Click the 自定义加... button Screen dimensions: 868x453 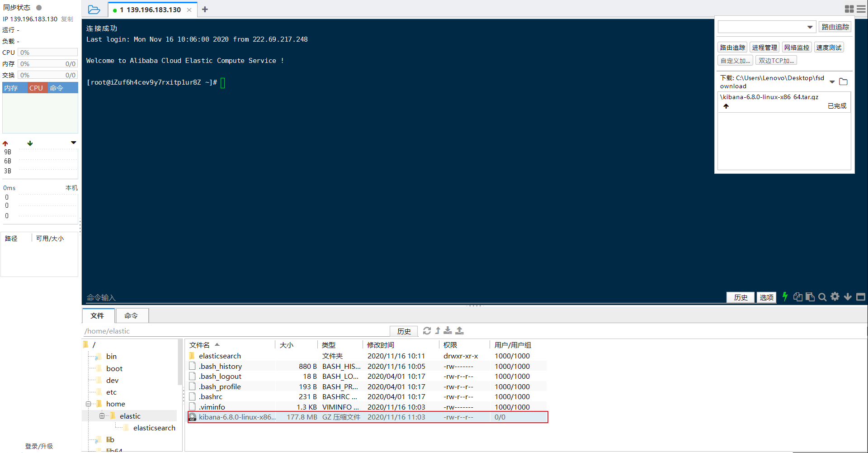pos(735,61)
